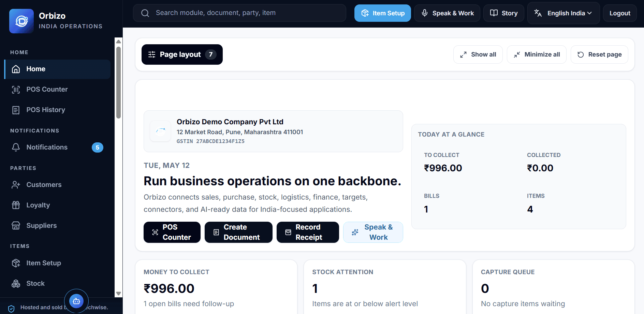Click the Page layout sliders icon
The width and height of the screenshot is (644, 314).
click(x=152, y=54)
